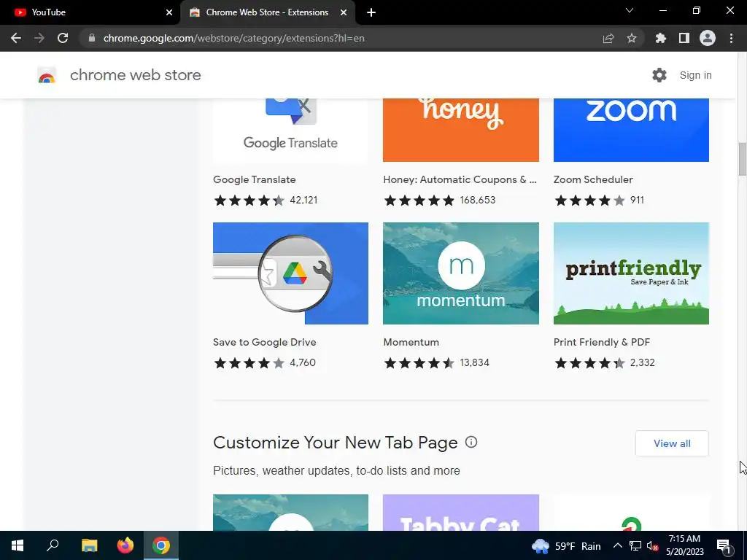
Task: Open the Chrome profile avatar
Action: [x=708, y=38]
